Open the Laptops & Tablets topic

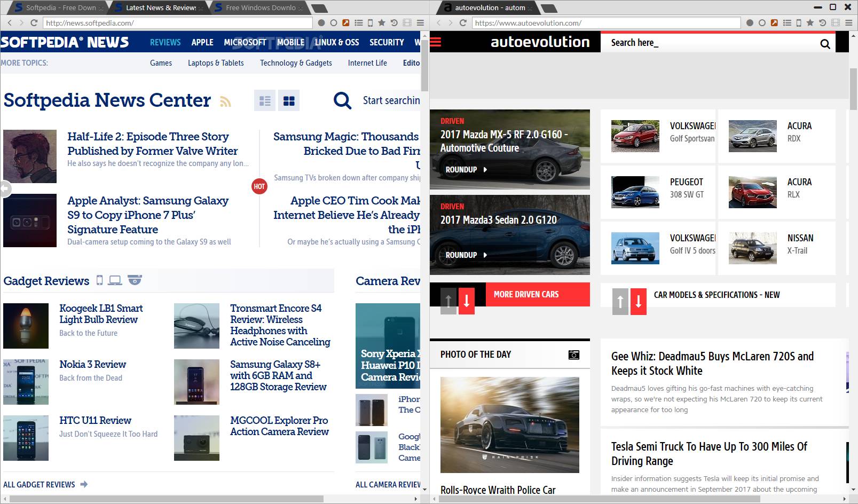point(216,63)
